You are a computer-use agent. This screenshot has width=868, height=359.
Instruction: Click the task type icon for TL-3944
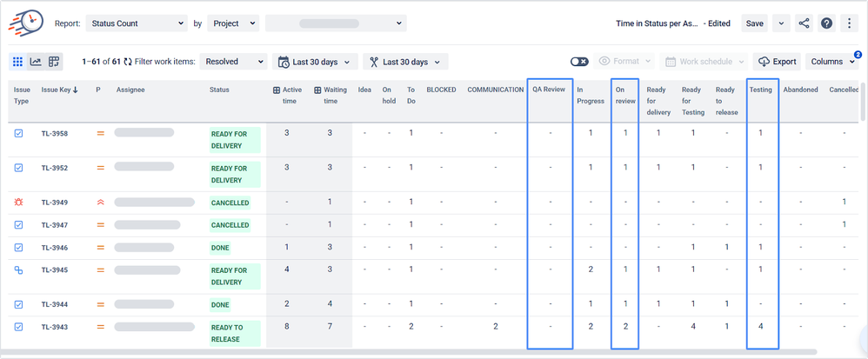pos(18,304)
